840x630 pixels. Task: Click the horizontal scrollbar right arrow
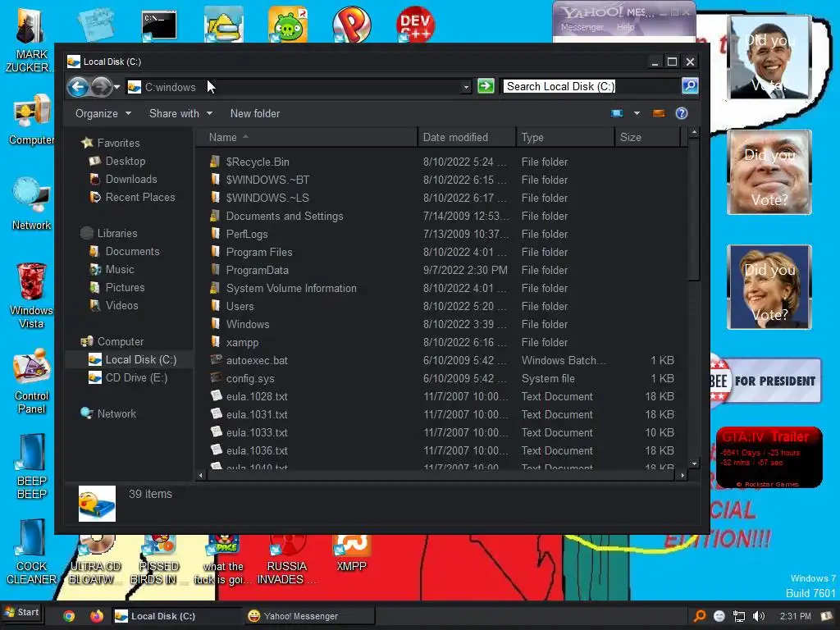(682, 475)
